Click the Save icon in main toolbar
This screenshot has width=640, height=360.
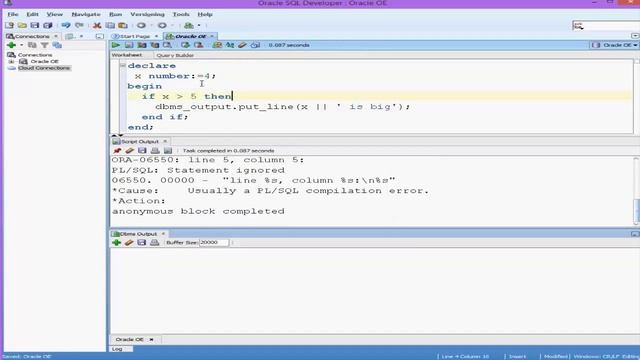coord(35,25)
